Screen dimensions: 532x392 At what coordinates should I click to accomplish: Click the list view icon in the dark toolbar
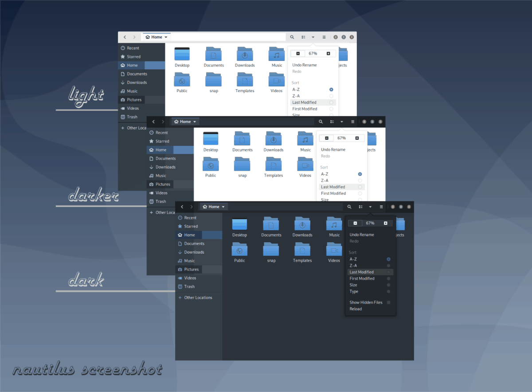(360, 207)
